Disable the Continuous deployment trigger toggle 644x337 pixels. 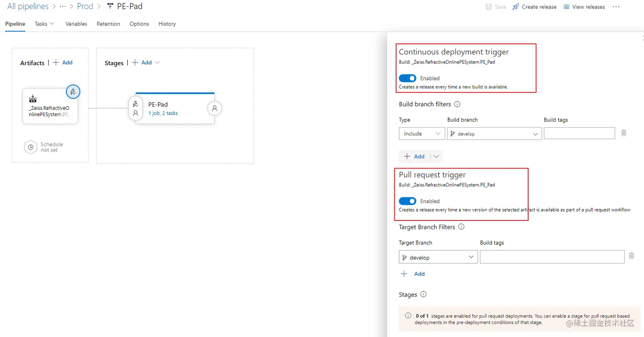(408, 78)
